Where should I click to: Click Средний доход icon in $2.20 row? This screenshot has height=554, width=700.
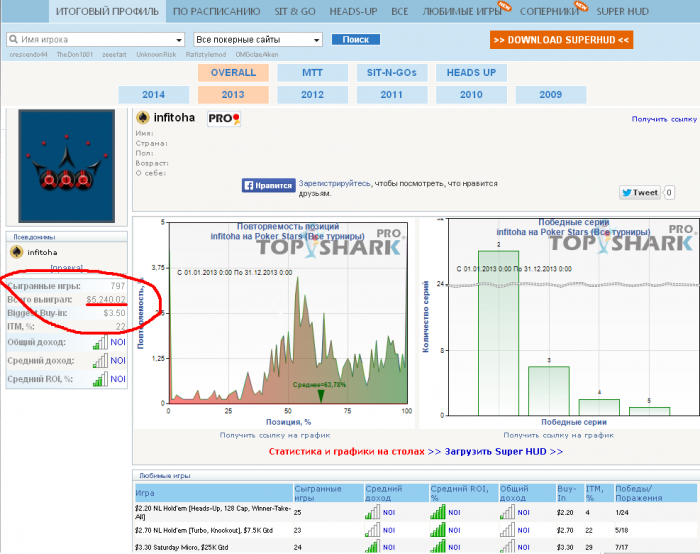click(372, 512)
